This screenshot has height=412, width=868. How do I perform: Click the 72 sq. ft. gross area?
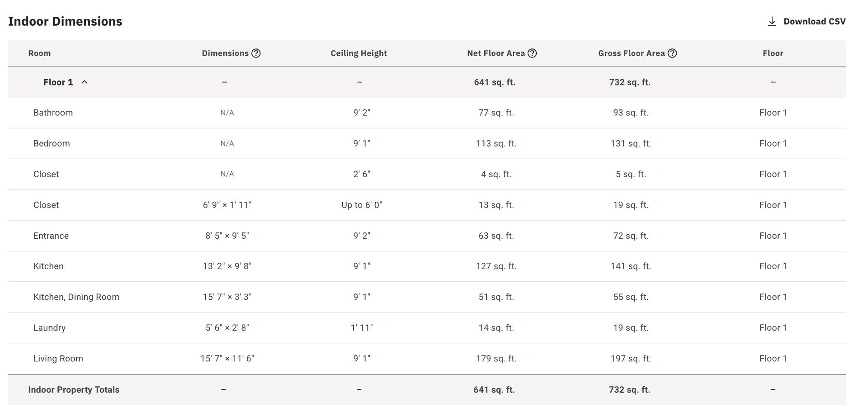click(x=631, y=236)
